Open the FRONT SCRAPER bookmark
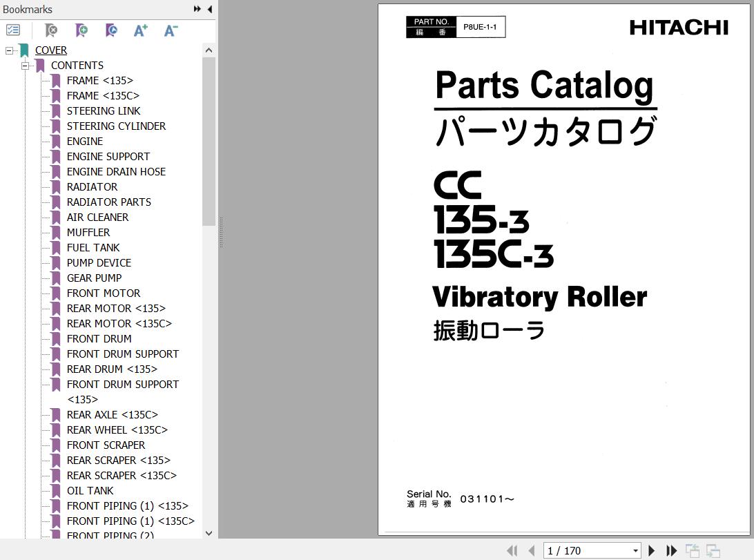Image resolution: width=754 pixels, height=560 pixels. pos(106,445)
